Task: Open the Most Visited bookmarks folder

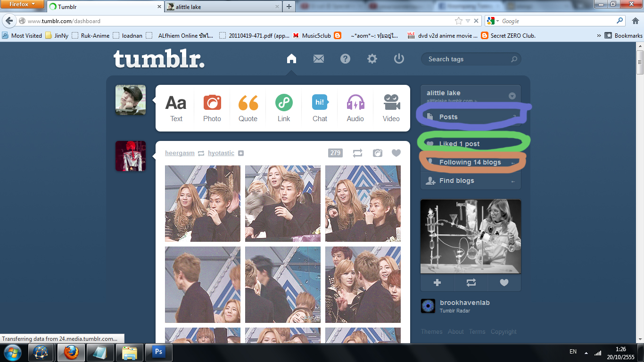Action: point(22,35)
